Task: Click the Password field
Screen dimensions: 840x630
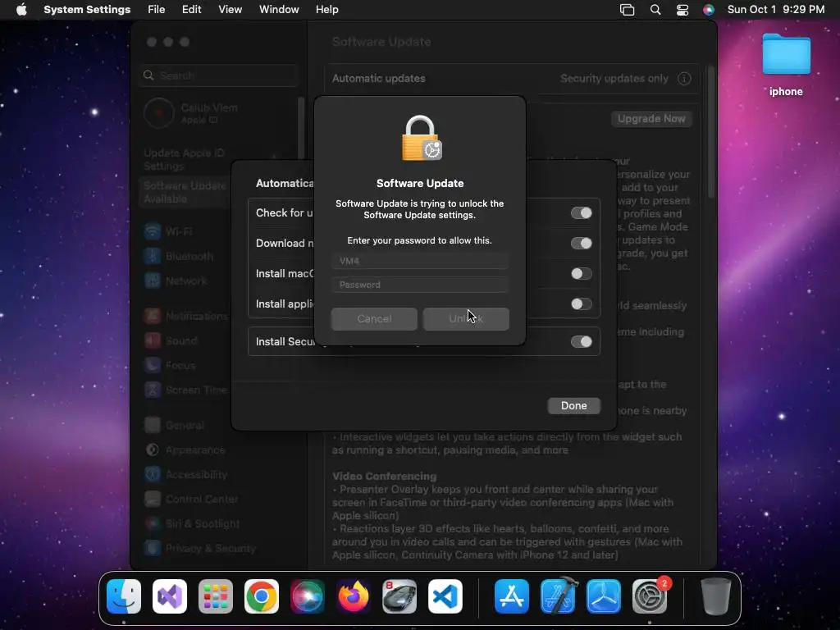Action: click(420, 285)
